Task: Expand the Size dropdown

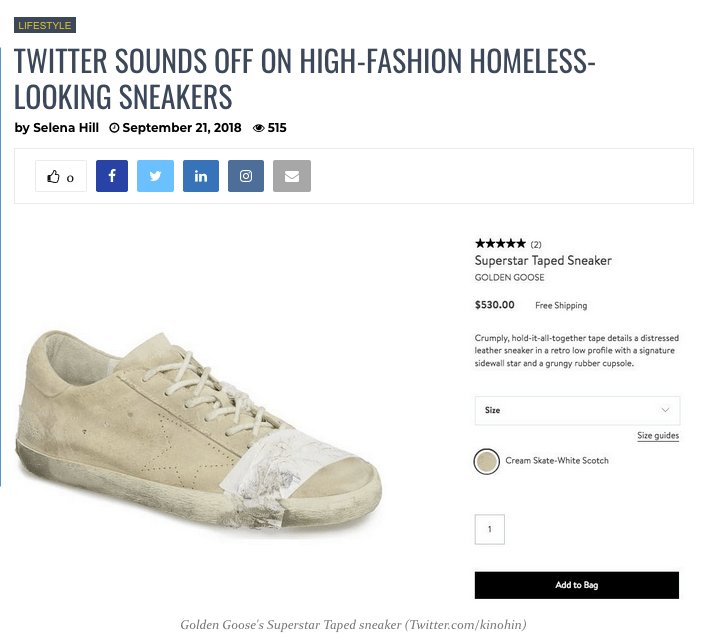Action: pos(576,410)
